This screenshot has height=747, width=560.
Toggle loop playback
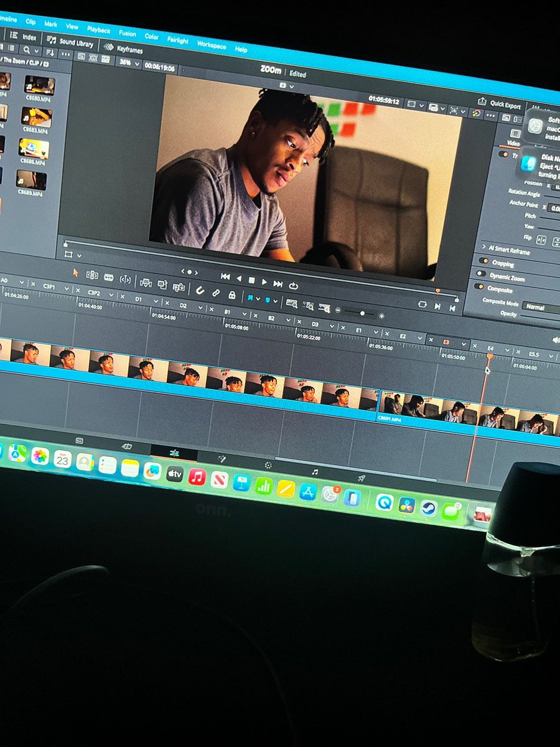293,286
